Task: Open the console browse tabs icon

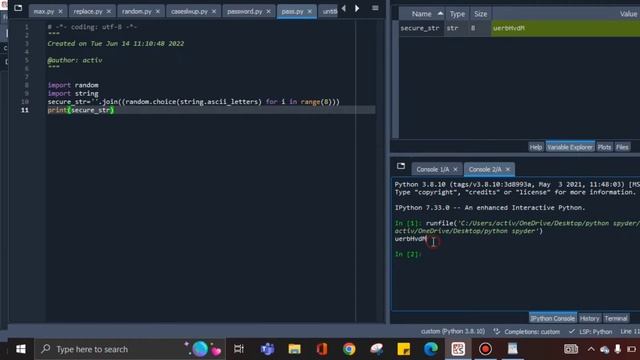Action: (x=401, y=166)
